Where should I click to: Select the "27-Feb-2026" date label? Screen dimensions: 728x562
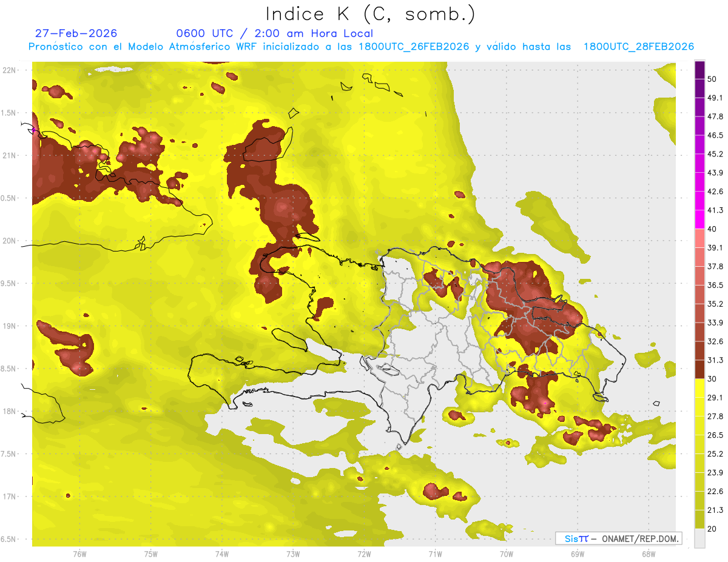(76, 33)
